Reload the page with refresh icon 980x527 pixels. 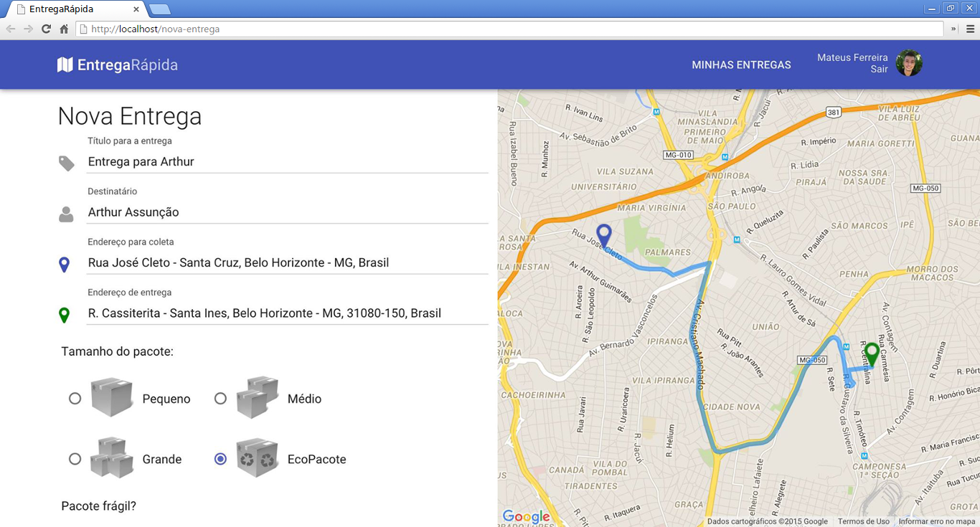(x=46, y=29)
